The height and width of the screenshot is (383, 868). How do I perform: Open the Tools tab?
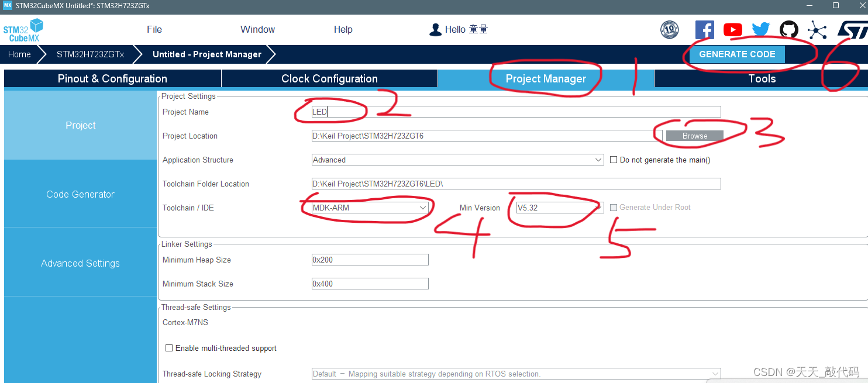coord(762,78)
